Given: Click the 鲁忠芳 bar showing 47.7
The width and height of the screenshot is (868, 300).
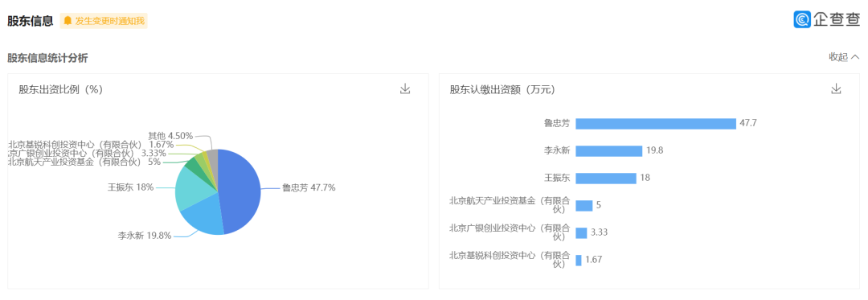Looking at the screenshot, I should tap(656, 123).
